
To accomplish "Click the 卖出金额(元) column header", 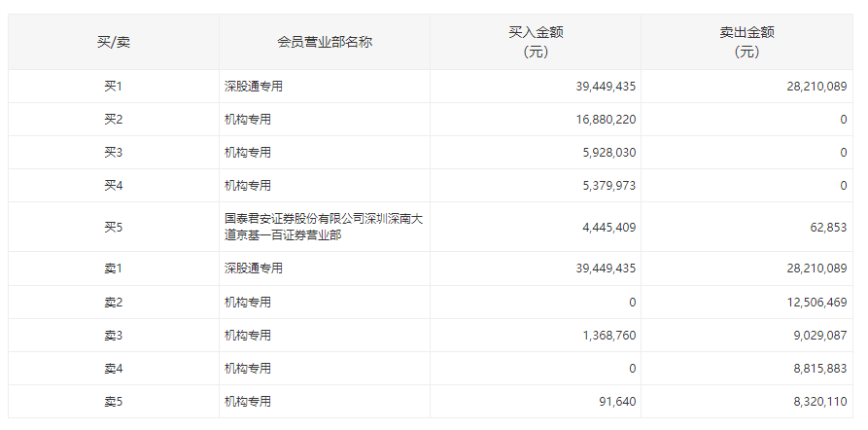I will 746,42.
